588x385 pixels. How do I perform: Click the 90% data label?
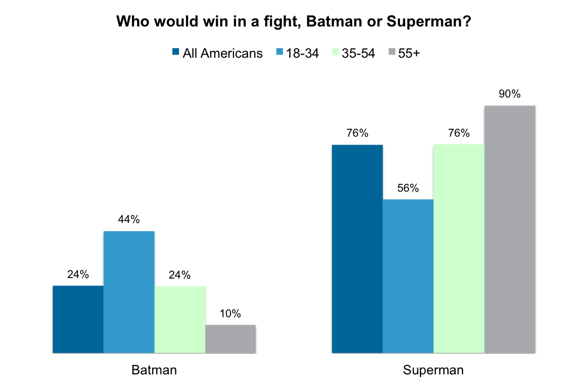pyautogui.click(x=510, y=94)
